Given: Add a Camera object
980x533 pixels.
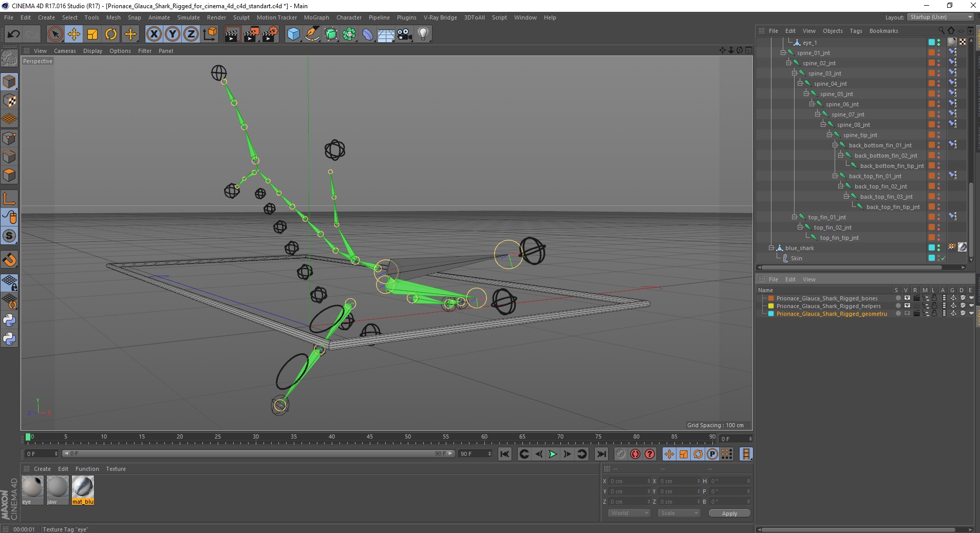Looking at the screenshot, I should (x=405, y=34).
